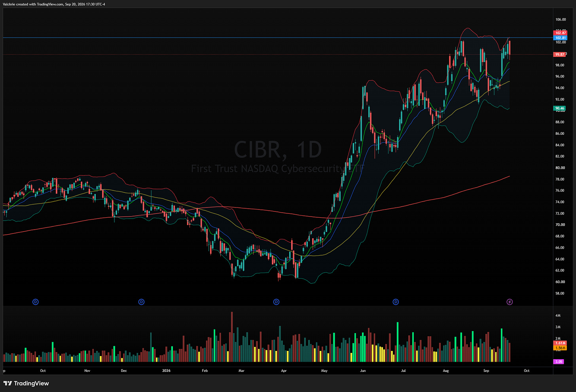576x392 pixels.
Task: Click the green 90.46 lower band label
Action: tap(560, 108)
